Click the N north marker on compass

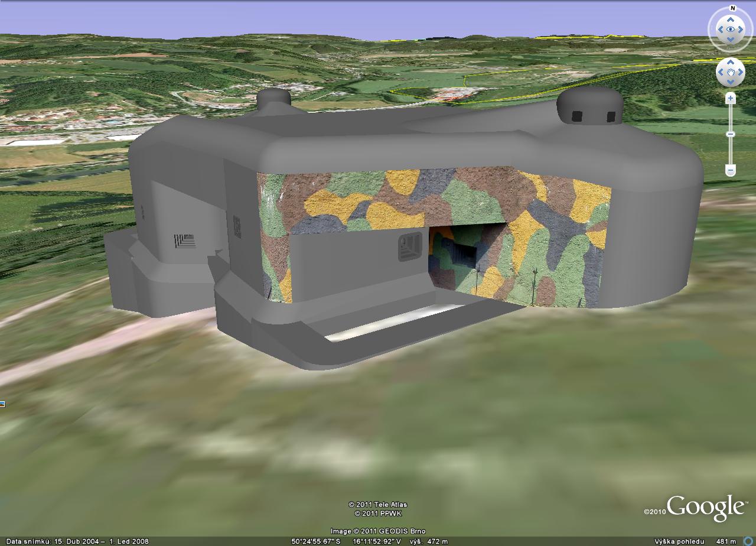point(732,9)
